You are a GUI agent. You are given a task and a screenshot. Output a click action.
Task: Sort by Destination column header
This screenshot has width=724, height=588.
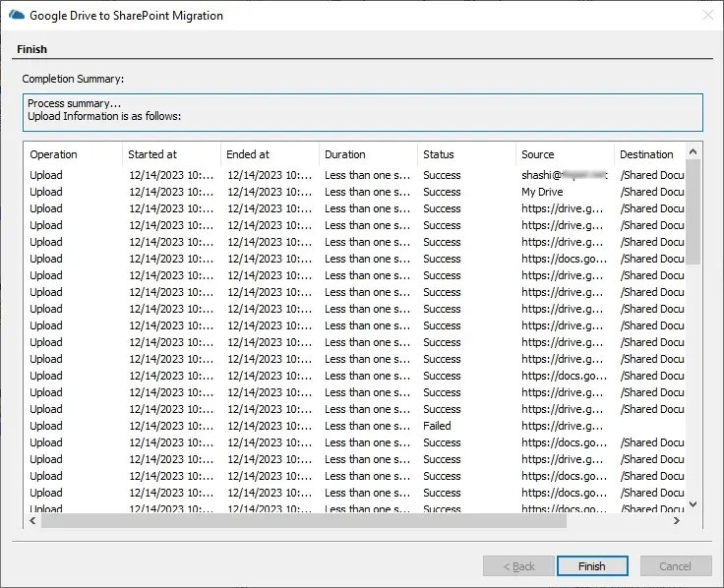(x=649, y=154)
